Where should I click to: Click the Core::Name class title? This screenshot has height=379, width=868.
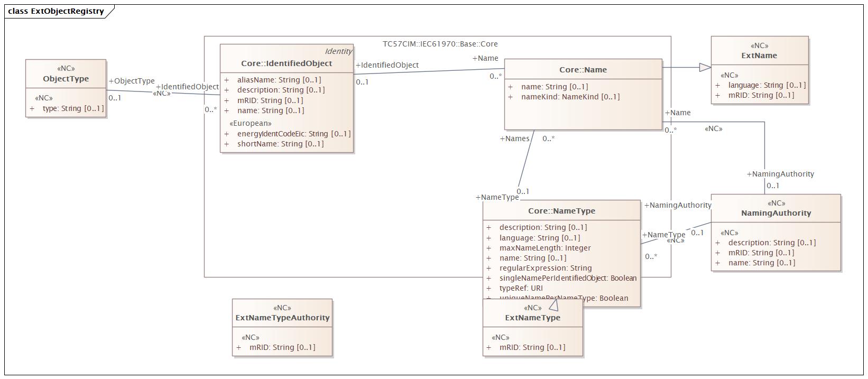(x=583, y=70)
